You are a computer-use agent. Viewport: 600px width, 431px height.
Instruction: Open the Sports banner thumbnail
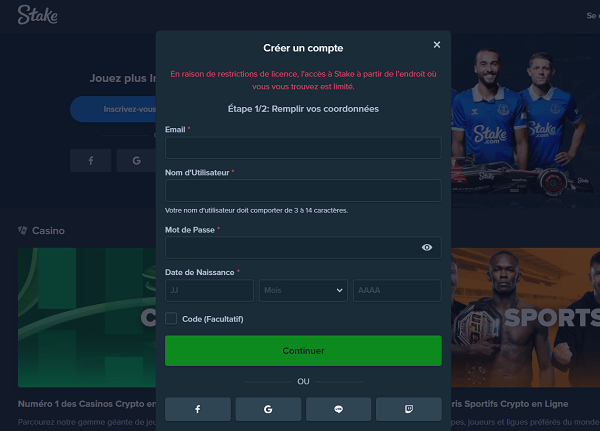pyautogui.click(x=525, y=317)
